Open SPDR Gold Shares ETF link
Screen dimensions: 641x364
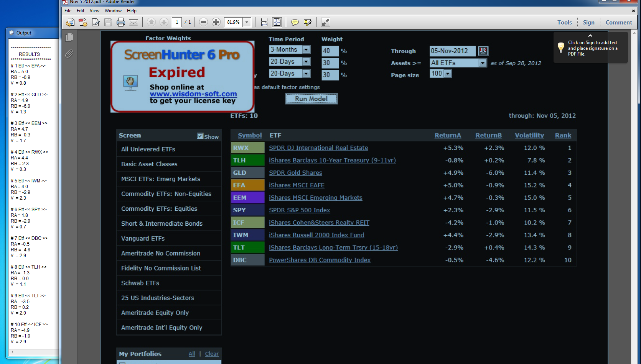tap(295, 173)
